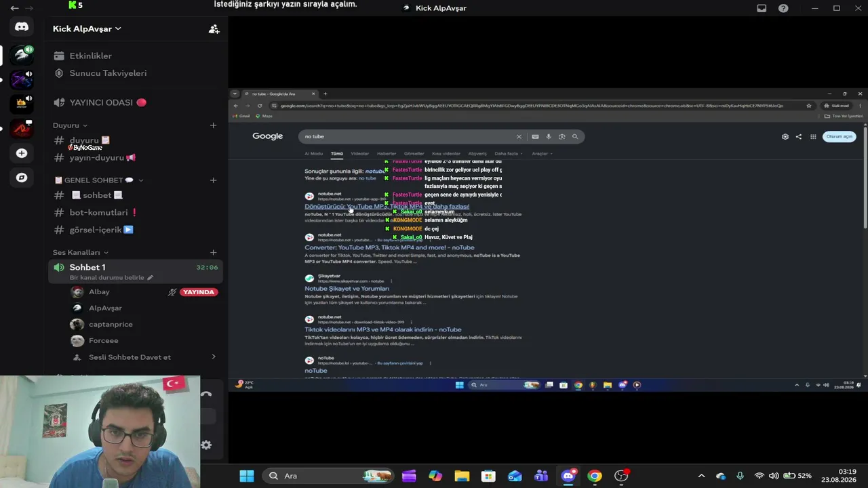Screen dimensions: 868x488
Task: Open Google Chrome from the main taskbar
Action: click(595, 476)
